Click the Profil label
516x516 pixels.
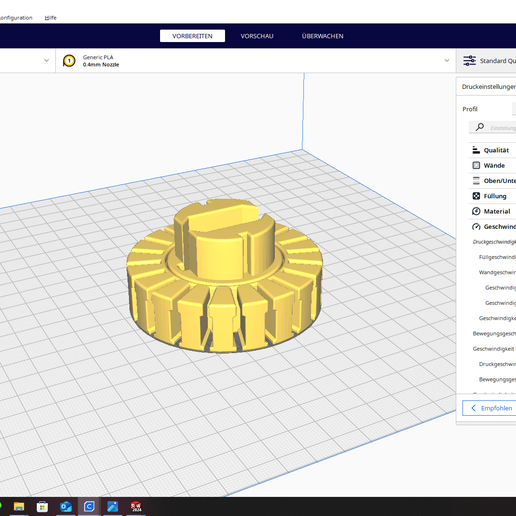pyautogui.click(x=470, y=109)
